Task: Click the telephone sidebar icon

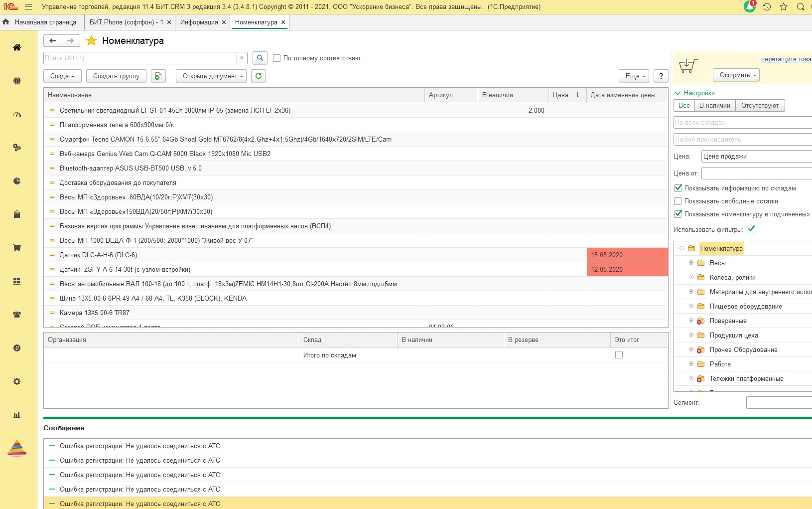Action: [17, 315]
